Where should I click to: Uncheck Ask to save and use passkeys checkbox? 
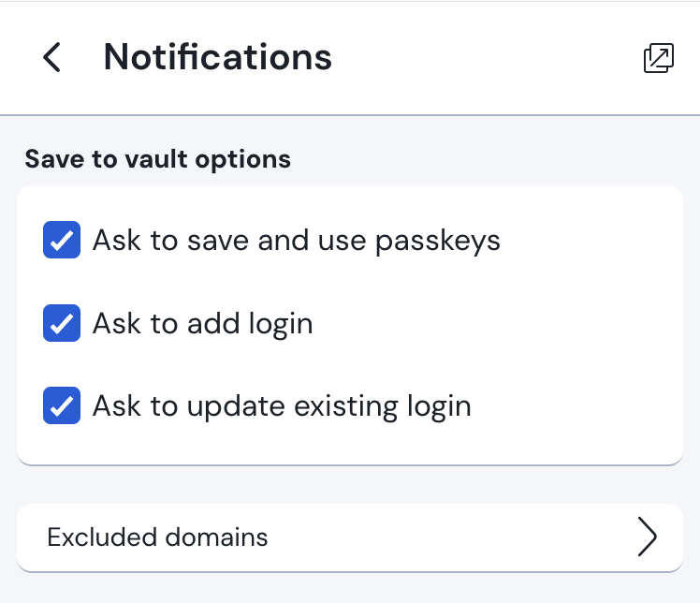[x=62, y=241]
